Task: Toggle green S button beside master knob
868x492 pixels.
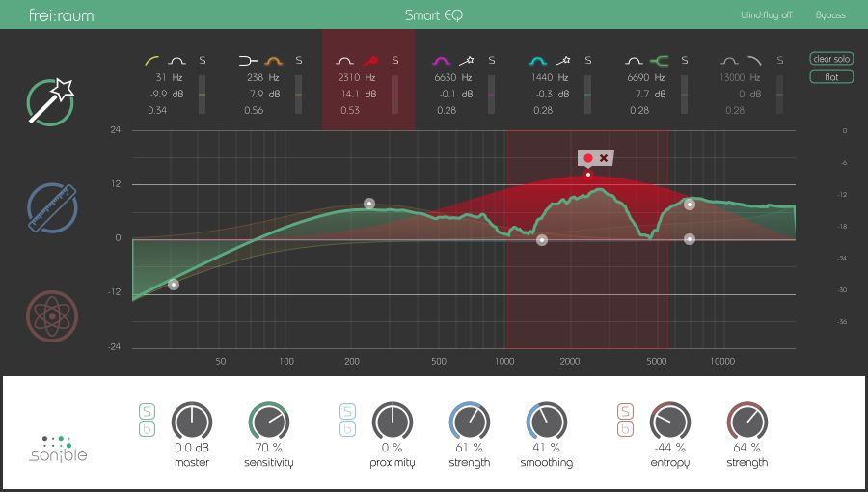Action: (x=148, y=411)
